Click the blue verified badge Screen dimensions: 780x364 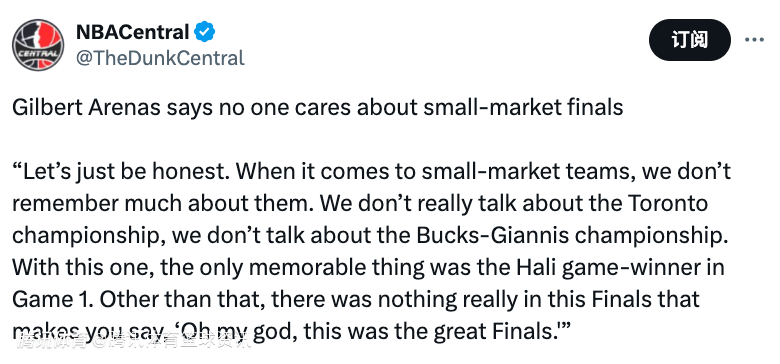point(204,32)
